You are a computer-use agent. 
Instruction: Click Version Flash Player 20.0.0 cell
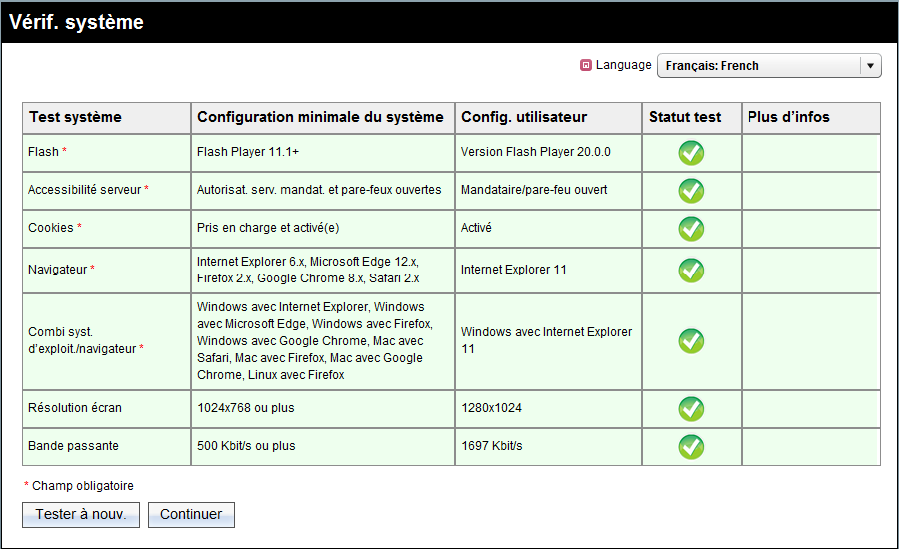[x=548, y=152]
